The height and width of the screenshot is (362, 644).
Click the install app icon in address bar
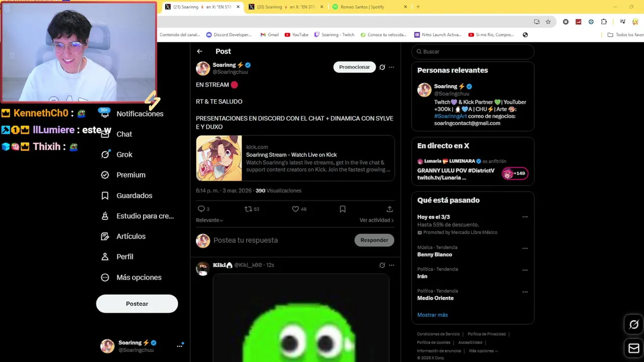pyautogui.click(x=537, y=22)
